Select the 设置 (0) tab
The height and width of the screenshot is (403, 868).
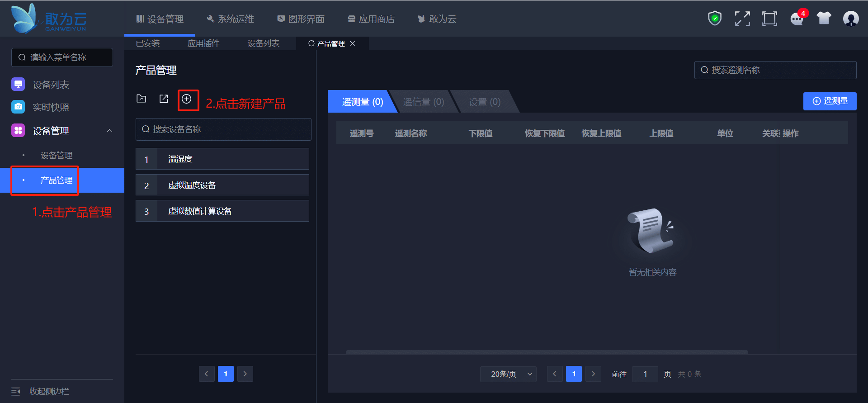pos(485,102)
